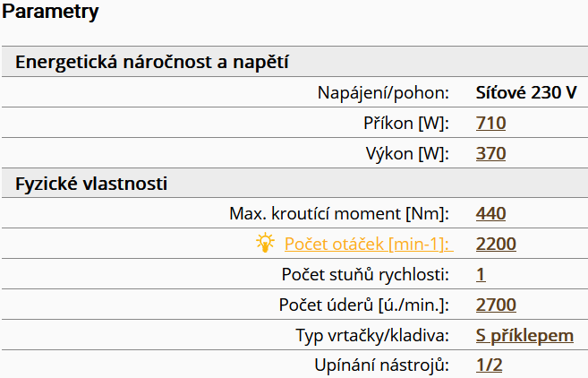
Task: Select the 2200 rotation speed value
Action: [x=496, y=244]
